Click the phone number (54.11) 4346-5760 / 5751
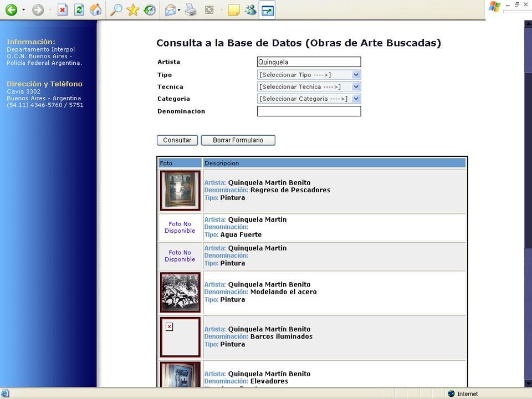Image resolution: width=532 pixels, height=399 pixels. (x=45, y=105)
